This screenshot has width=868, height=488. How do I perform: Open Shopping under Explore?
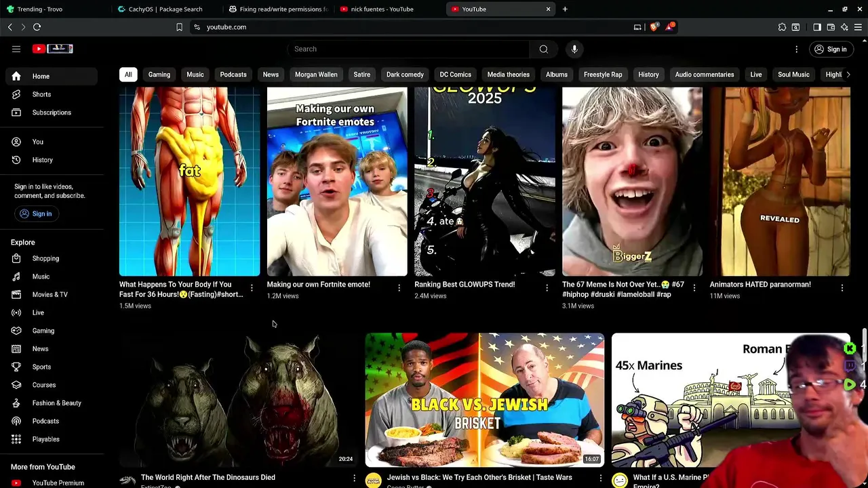click(52, 258)
